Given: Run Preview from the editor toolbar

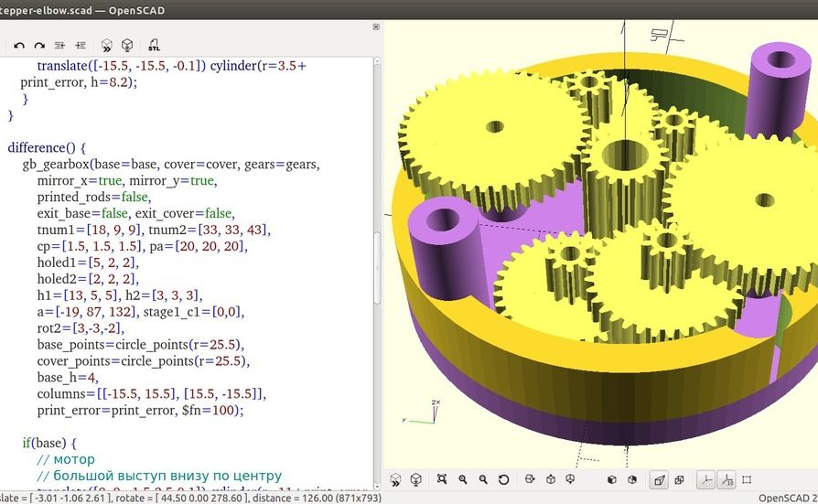Looking at the screenshot, I should (106, 45).
